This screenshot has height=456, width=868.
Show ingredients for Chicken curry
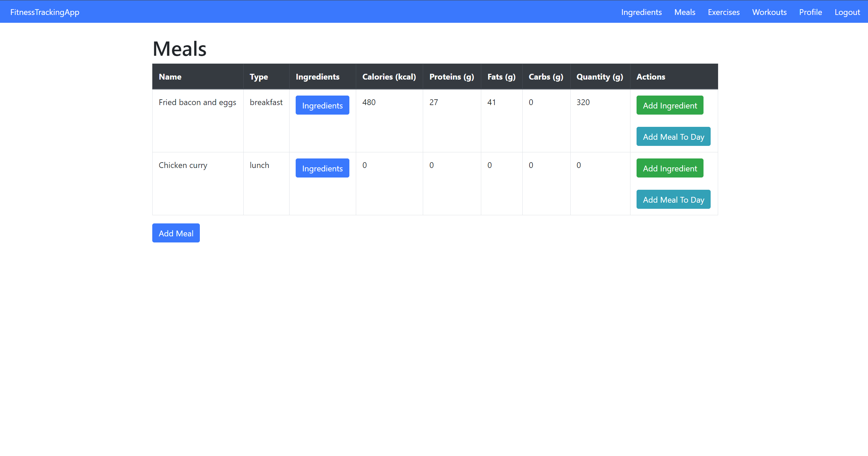pyautogui.click(x=322, y=168)
